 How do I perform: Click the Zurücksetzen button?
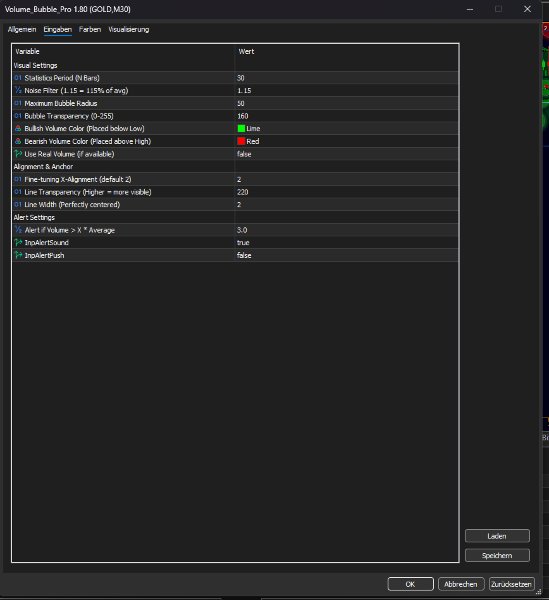click(512, 584)
